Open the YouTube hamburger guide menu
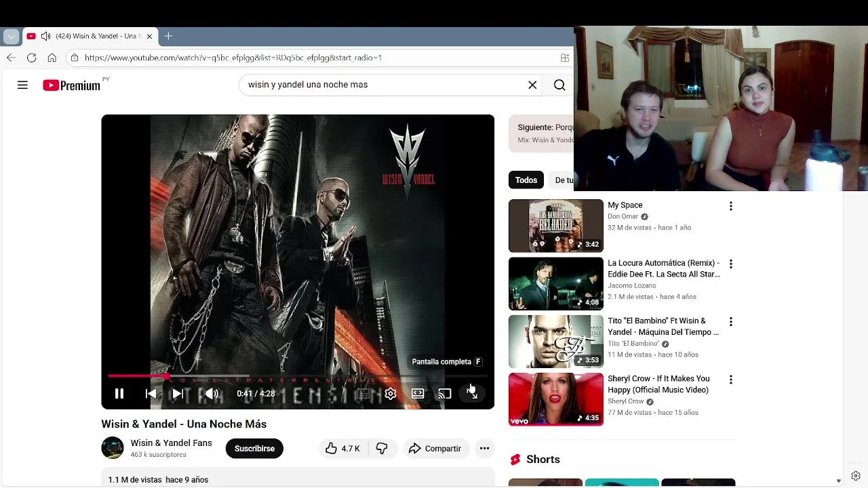 pyautogui.click(x=22, y=85)
